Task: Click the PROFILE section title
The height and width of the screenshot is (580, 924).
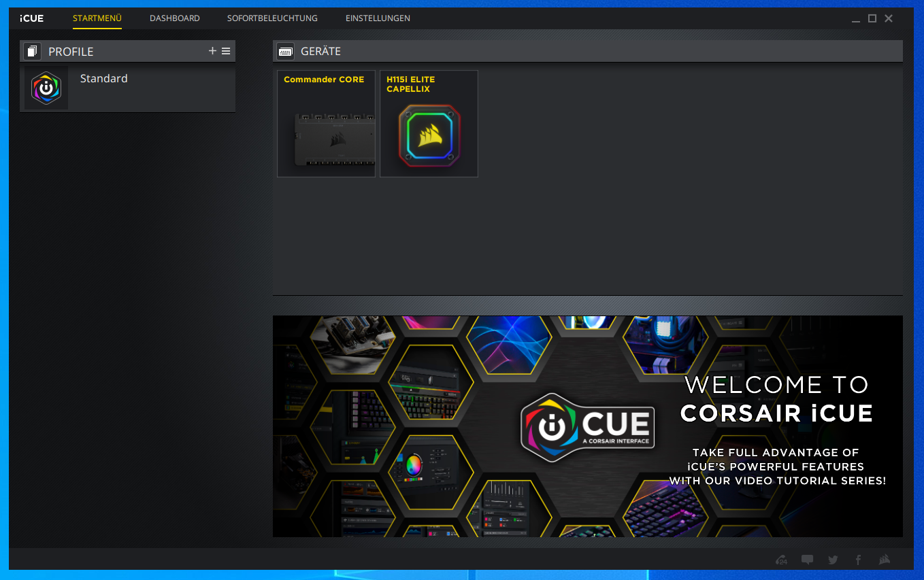Action: pos(71,52)
